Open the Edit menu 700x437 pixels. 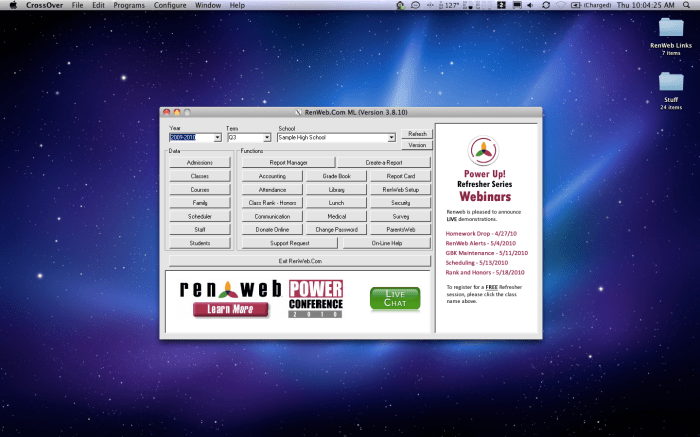[98, 5]
